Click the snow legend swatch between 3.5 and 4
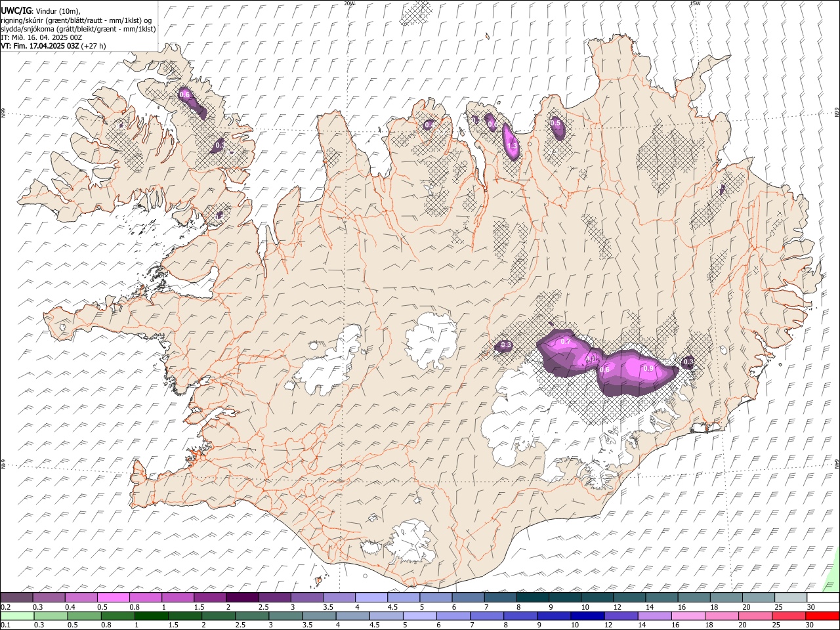This screenshot has height=630, width=840. click(339, 597)
